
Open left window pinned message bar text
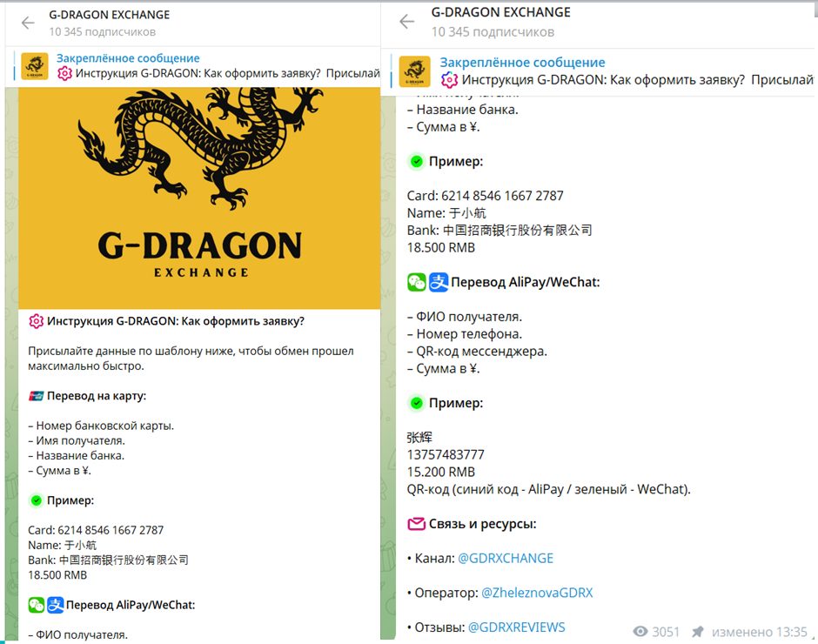(x=218, y=66)
